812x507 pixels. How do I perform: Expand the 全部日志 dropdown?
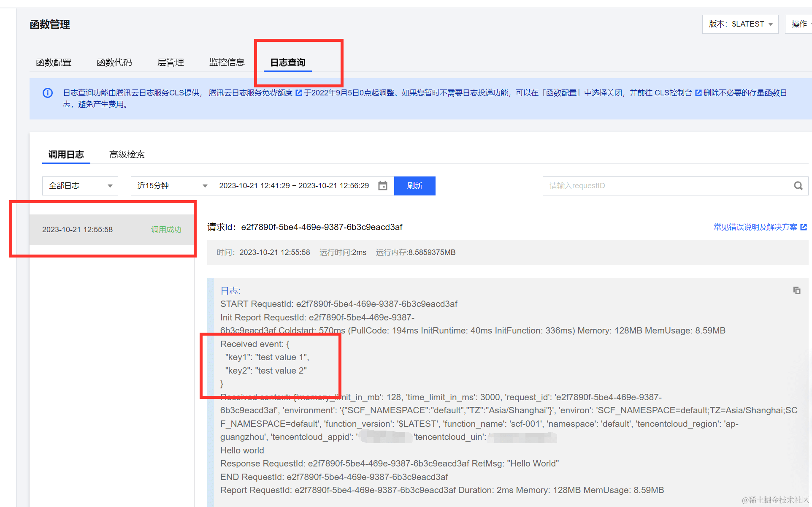point(80,186)
